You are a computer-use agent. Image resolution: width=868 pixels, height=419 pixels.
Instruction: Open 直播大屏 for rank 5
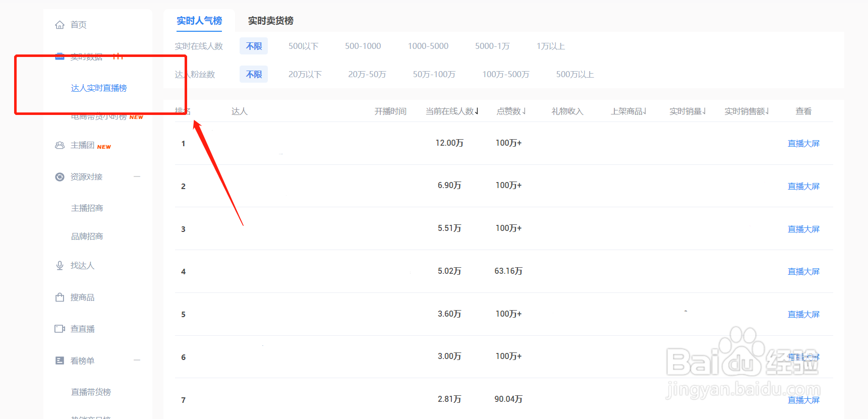click(x=804, y=315)
